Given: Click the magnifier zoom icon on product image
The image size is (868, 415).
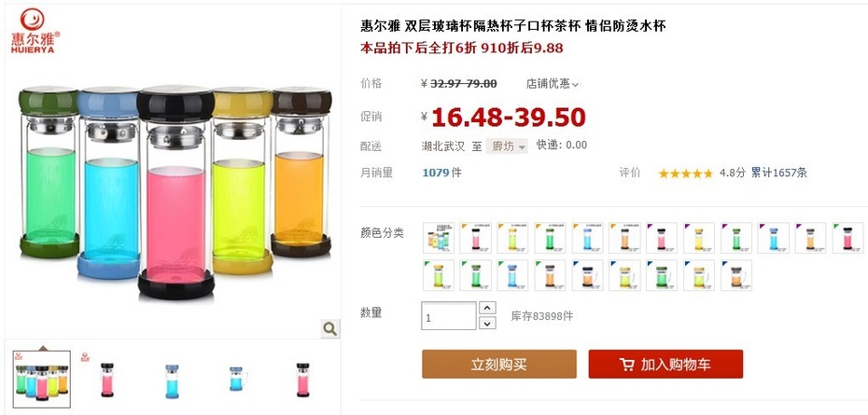Looking at the screenshot, I should tap(329, 328).
